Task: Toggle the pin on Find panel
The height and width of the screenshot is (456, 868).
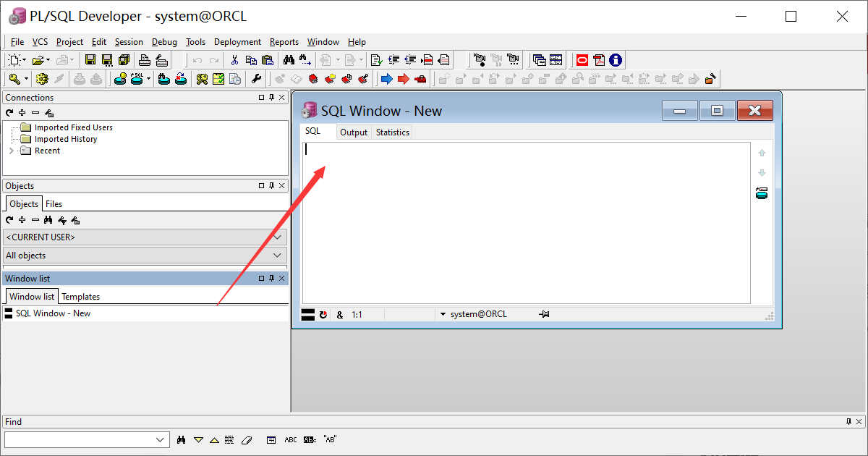Action: pos(848,421)
